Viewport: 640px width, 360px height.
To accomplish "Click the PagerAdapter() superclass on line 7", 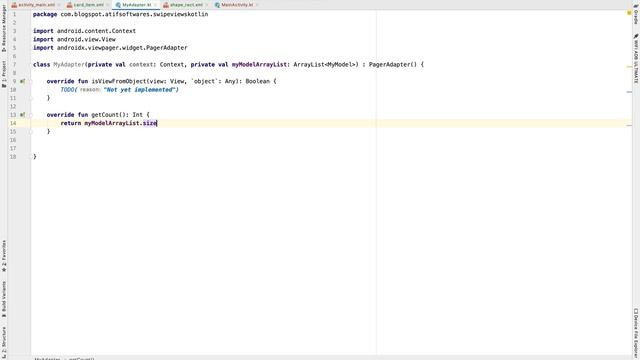I will [x=393, y=64].
